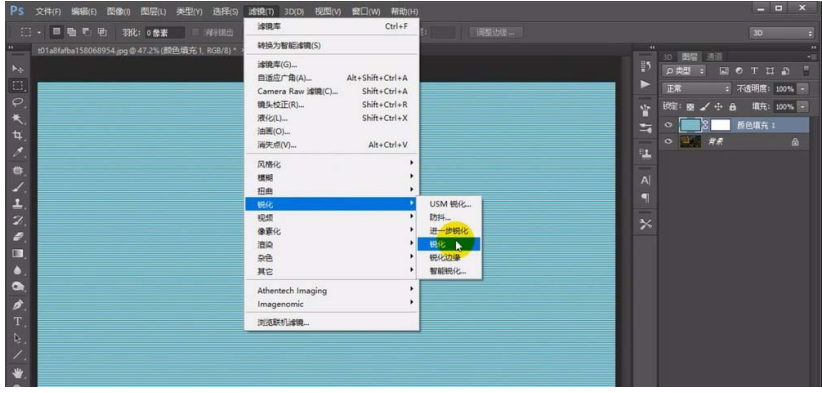
Task: Open the 图像(I) menu
Action: pyautogui.click(x=118, y=11)
